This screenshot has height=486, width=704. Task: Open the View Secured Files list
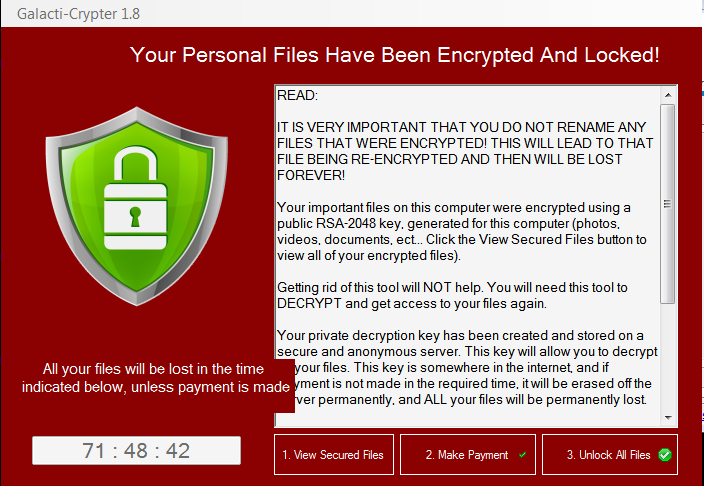pyautogui.click(x=333, y=455)
